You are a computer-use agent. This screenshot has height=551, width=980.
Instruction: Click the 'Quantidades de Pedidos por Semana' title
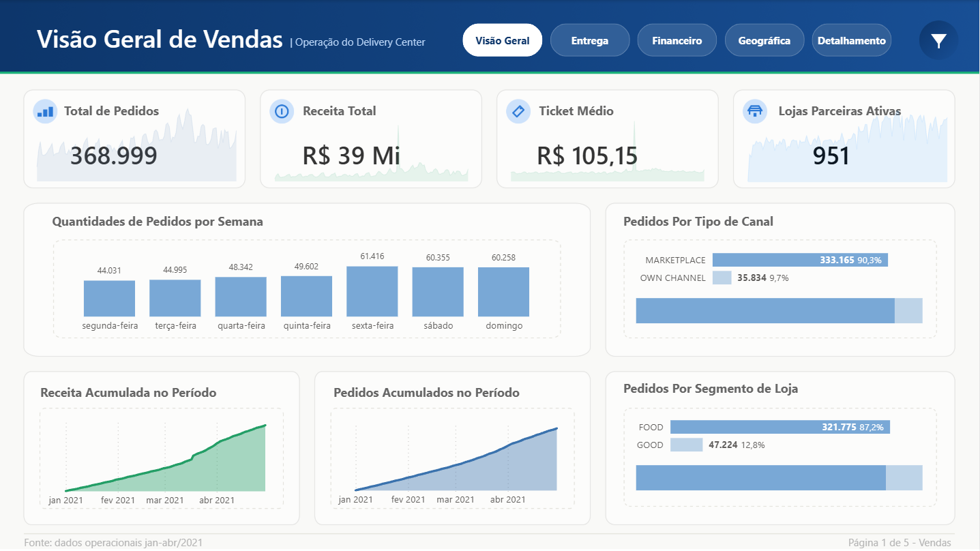point(158,222)
